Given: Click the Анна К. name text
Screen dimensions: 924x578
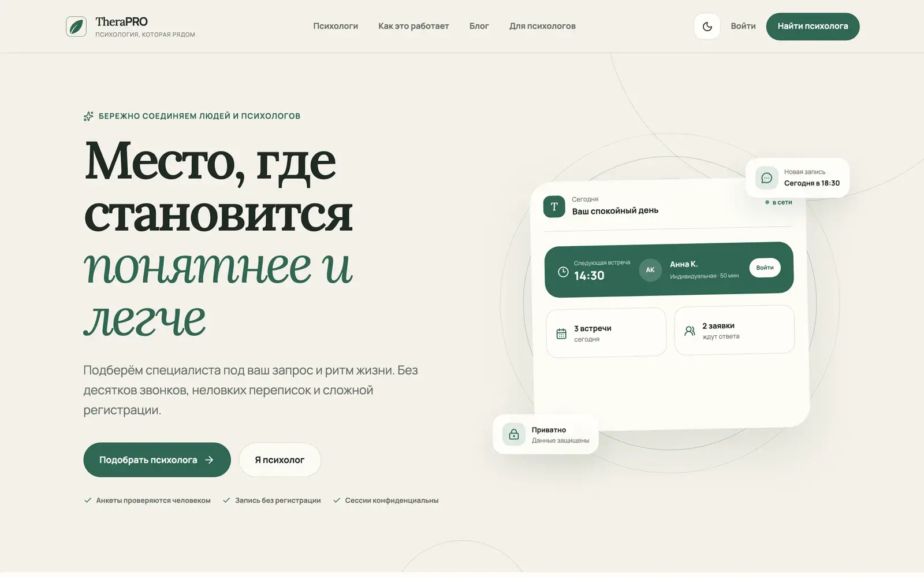Looking at the screenshot, I should pos(684,264).
